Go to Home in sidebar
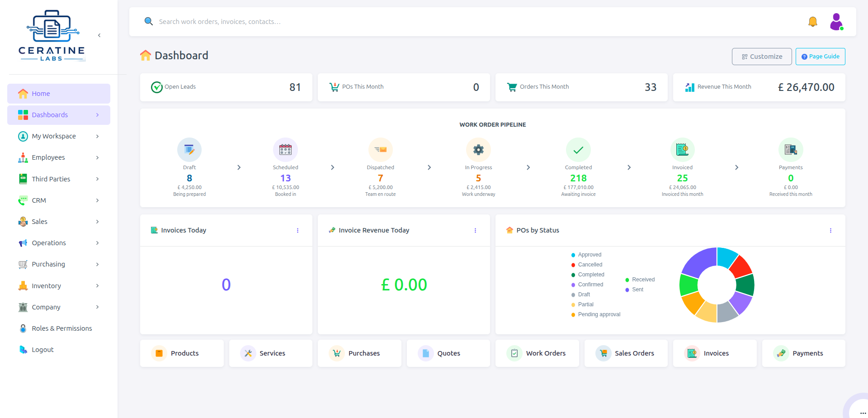 pos(59,94)
